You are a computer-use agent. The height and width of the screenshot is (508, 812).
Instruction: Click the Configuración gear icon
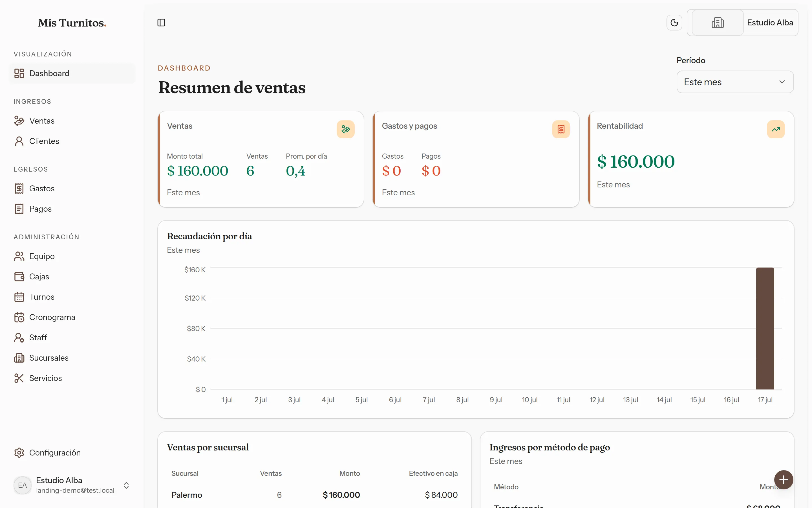[x=19, y=453]
